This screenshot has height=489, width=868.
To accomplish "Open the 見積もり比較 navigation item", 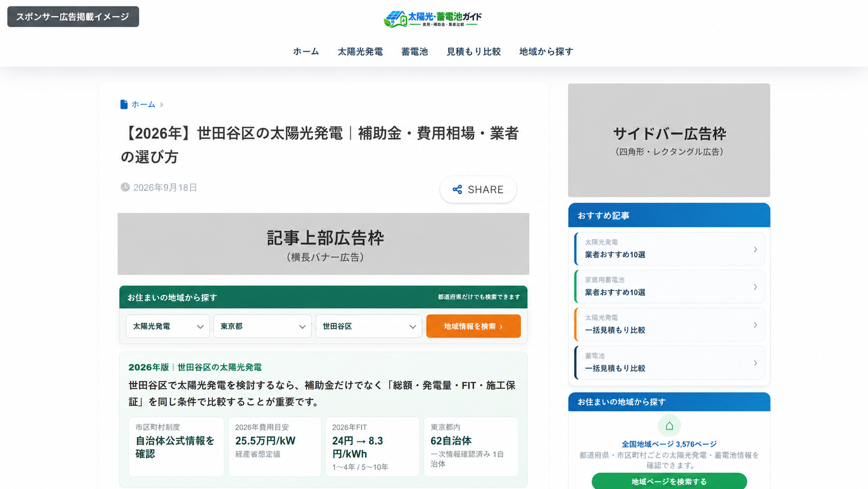I will pyautogui.click(x=473, y=51).
